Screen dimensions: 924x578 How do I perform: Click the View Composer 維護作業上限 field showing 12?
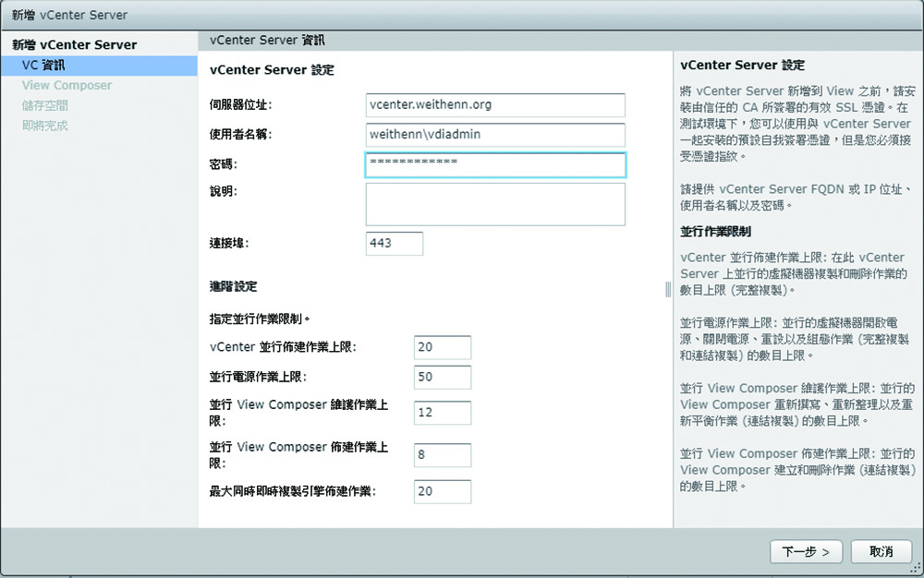point(443,413)
